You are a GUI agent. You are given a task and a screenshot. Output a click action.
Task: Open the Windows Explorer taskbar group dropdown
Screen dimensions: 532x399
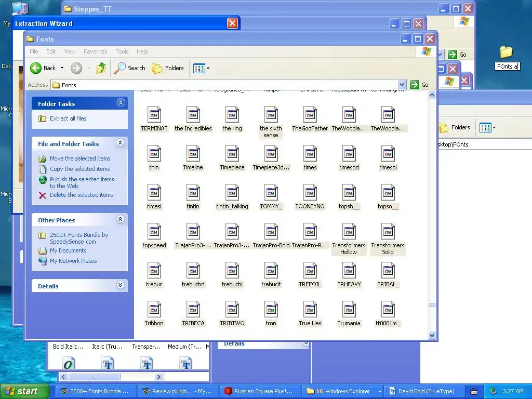(x=380, y=391)
